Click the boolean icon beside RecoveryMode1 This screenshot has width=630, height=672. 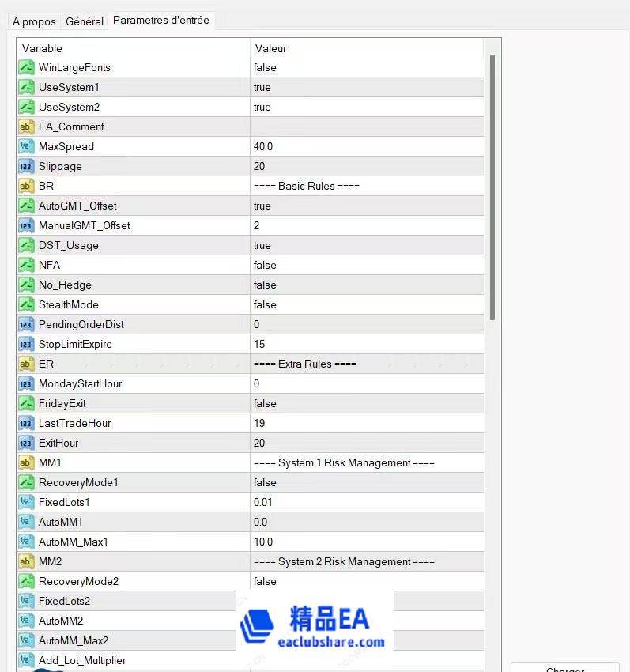(26, 482)
